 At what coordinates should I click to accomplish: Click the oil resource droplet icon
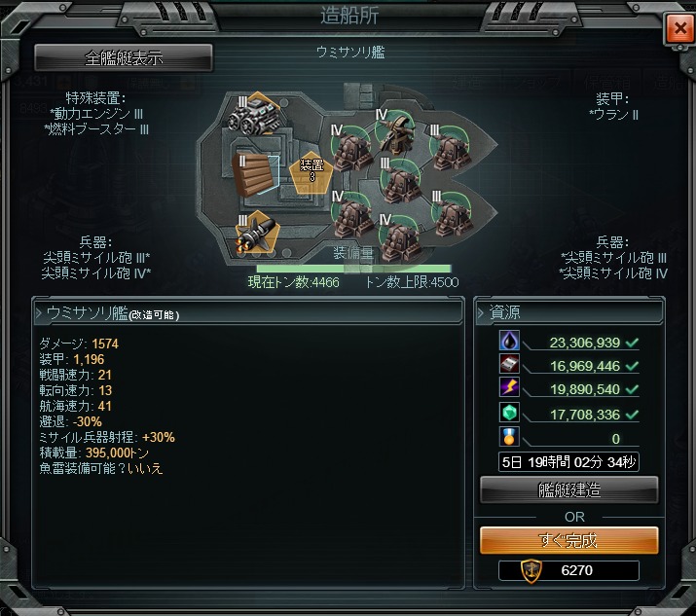tap(509, 341)
